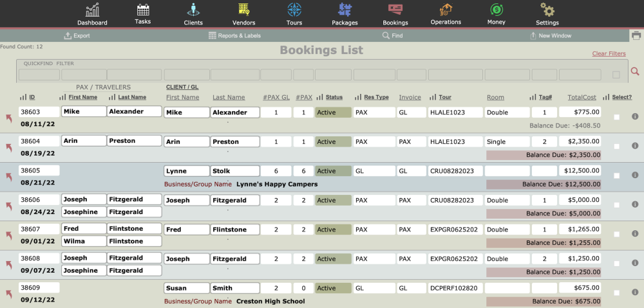Click the Status quickfind filter field
The image size is (644, 308).
[333, 75]
